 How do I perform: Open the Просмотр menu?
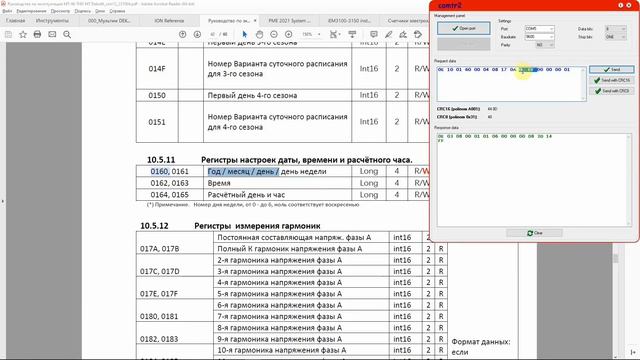(x=60, y=11)
